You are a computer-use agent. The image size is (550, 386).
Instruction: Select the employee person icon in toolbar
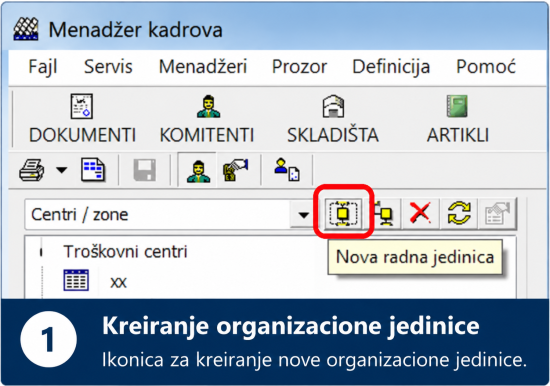pyautogui.click(x=199, y=171)
